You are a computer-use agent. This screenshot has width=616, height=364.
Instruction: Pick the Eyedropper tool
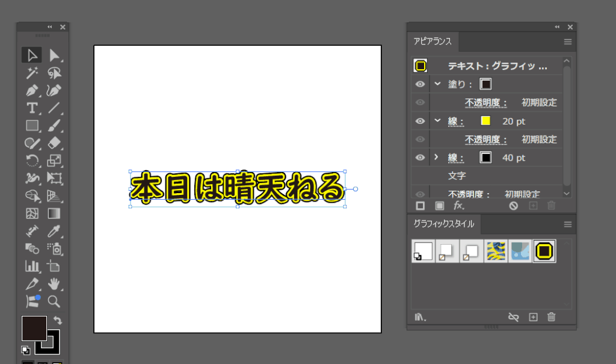pyautogui.click(x=55, y=230)
